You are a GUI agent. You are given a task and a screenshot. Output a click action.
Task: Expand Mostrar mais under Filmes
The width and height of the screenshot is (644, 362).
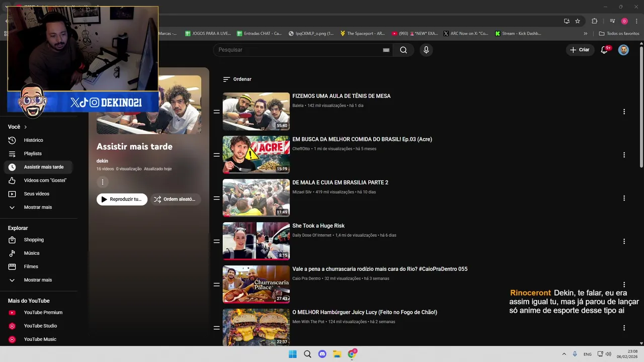click(x=38, y=280)
